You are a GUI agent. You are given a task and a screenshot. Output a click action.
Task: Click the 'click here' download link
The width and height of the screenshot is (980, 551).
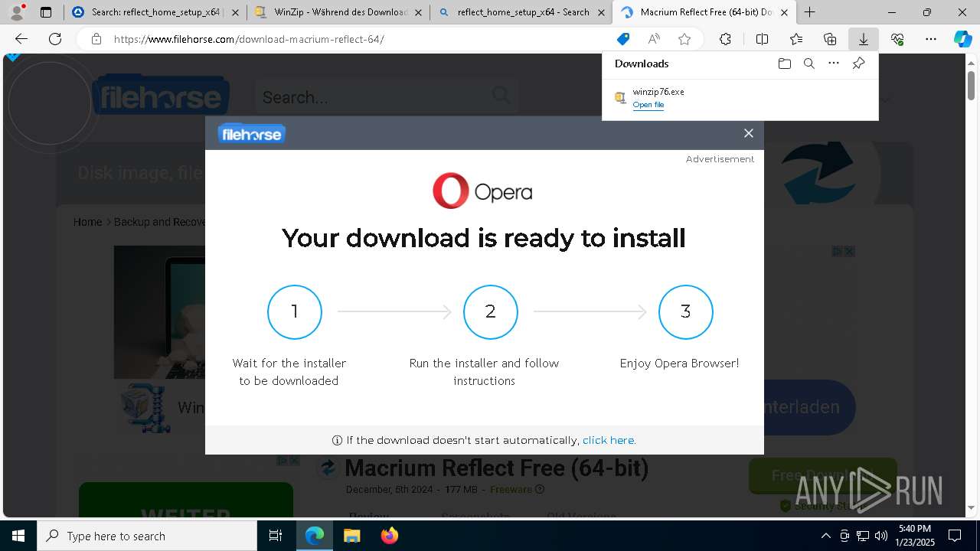click(x=608, y=440)
